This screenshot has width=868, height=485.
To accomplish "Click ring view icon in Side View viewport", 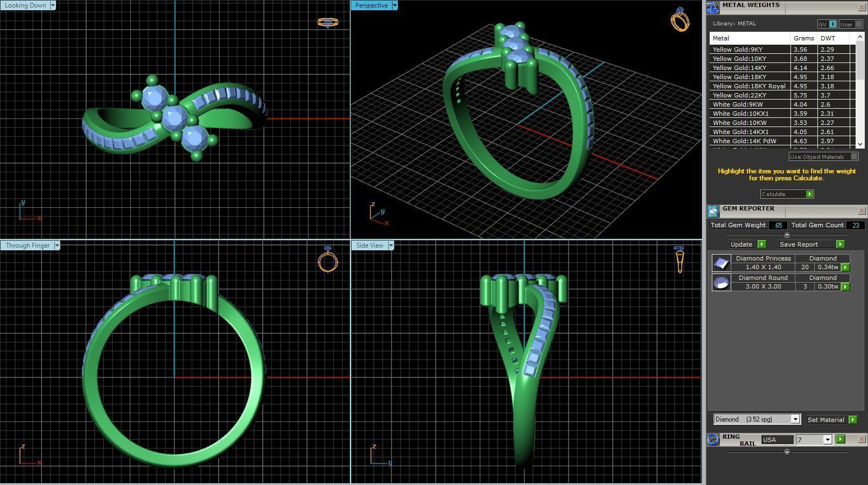I will coord(679,259).
